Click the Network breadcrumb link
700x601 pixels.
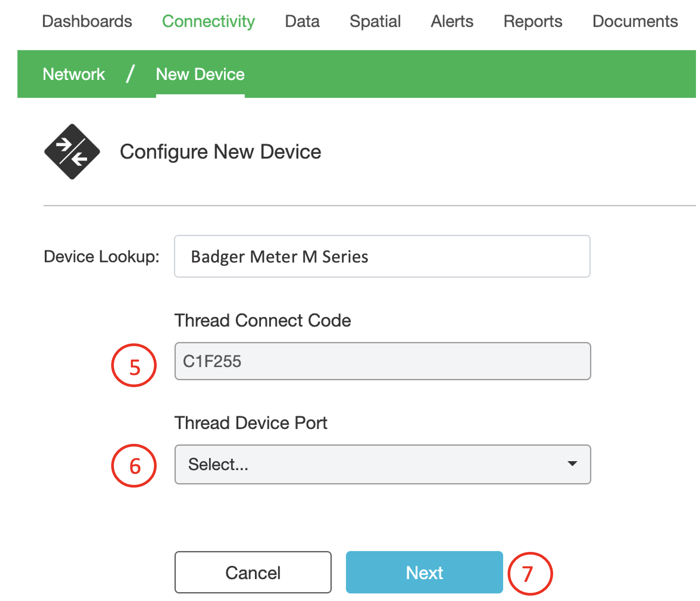click(74, 74)
